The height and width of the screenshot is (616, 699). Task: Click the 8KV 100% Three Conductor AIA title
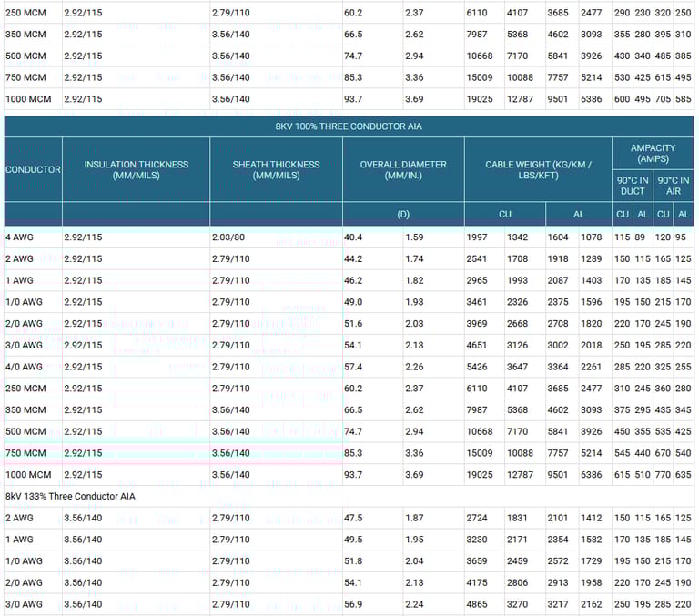(349, 126)
